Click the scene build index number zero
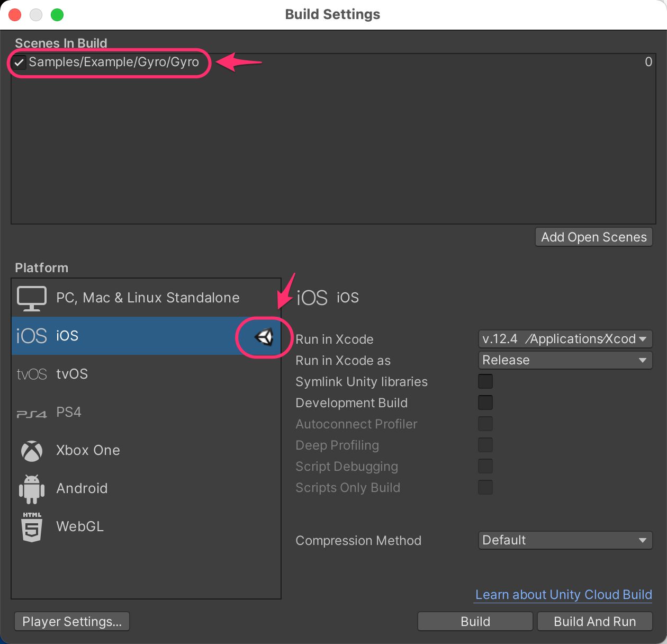 [648, 62]
